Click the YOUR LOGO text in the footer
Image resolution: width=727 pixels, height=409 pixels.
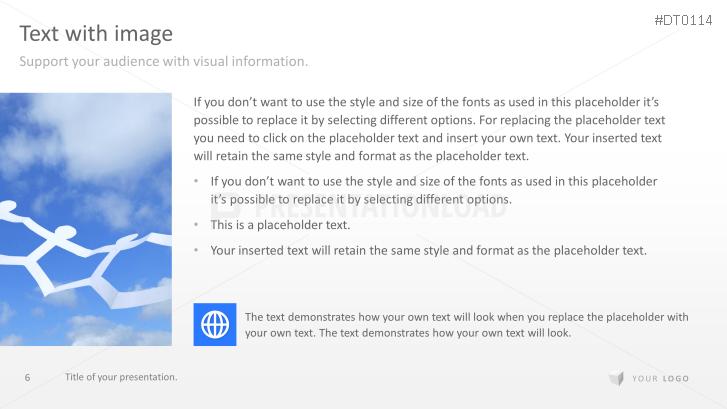(660, 378)
